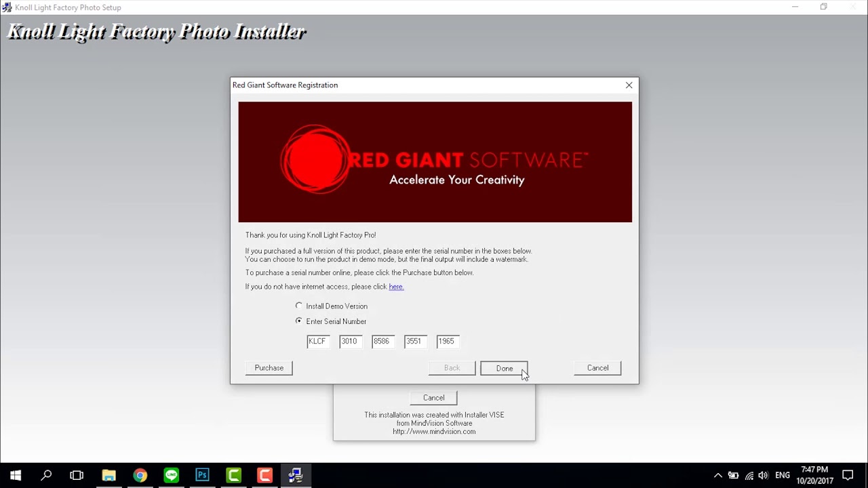The height and width of the screenshot is (488, 868).
Task: Click the serial box containing KLCF
Action: (318, 342)
